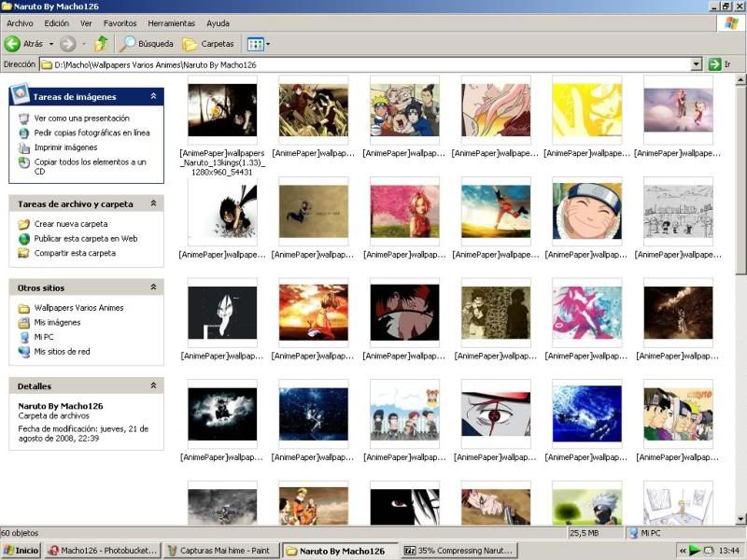Click the grey Forward arrow icon

tap(67, 44)
